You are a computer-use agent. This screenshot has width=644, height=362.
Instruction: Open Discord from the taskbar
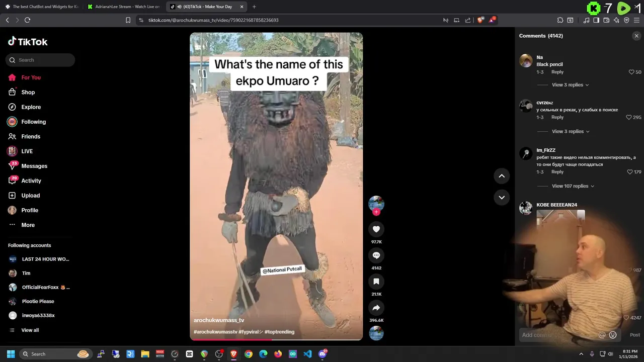click(x=323, y=354)
